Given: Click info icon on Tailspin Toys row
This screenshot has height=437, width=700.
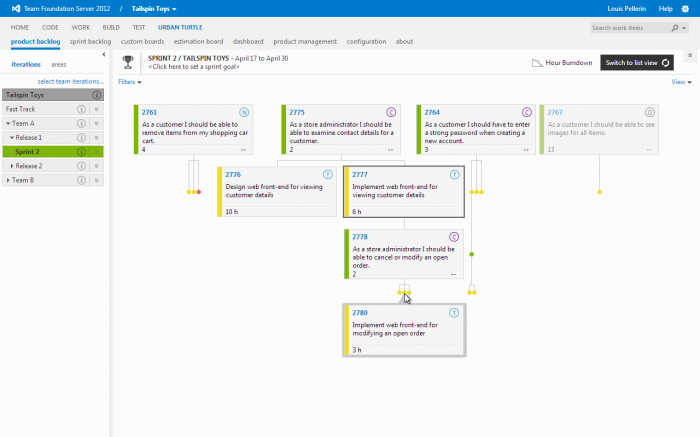Looking at the screenshot, I should point(96,95).
